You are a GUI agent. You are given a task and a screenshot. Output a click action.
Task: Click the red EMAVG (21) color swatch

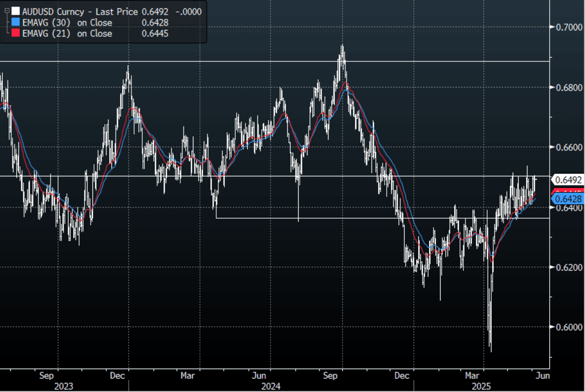tap(15, 34)
